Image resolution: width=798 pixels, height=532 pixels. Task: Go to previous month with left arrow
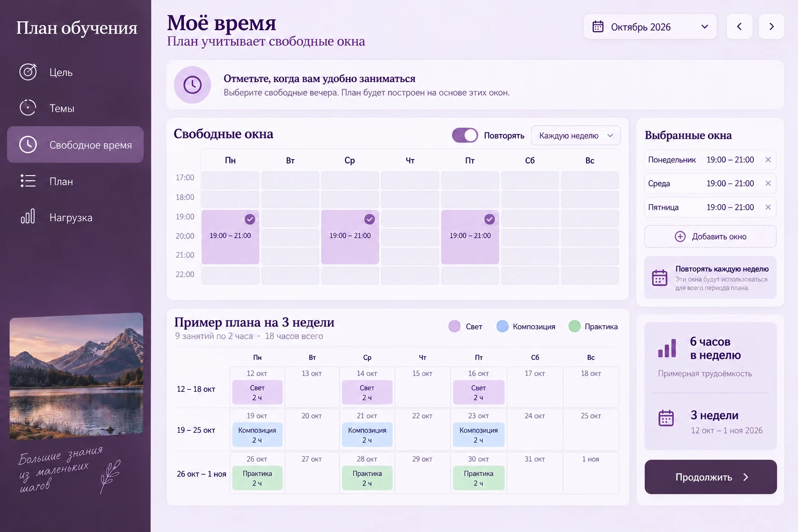pyautogui.click(x=739, y=26)
